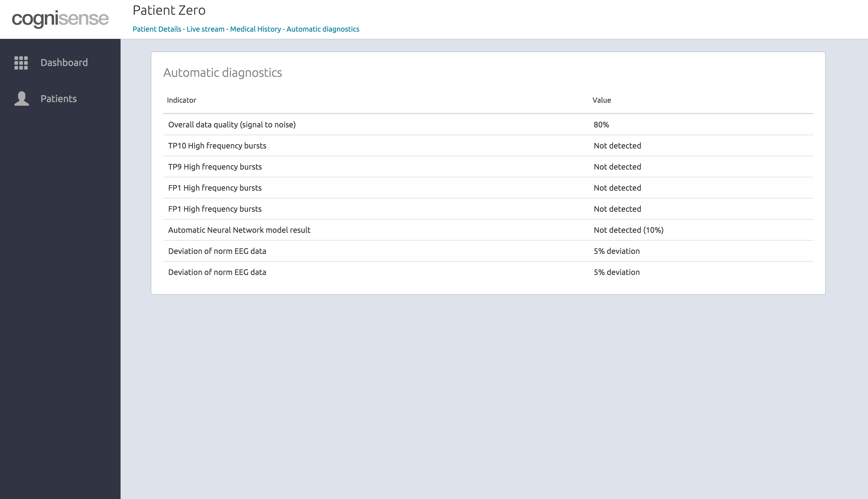Screen dimensions: 868x499
Task: Open Patients from sidebar
Action: tap(58, 99)
